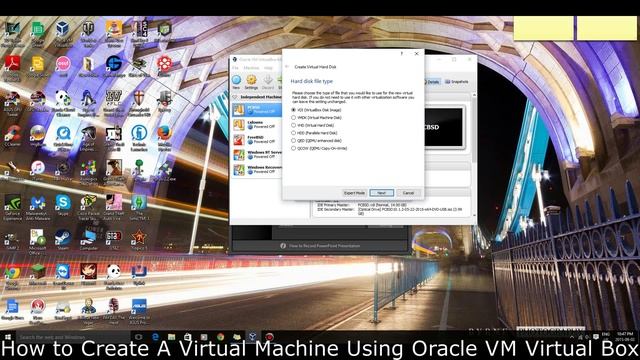Switch to the Details view in VirtualBox
640x360 pixels.
tap(432, 82)
